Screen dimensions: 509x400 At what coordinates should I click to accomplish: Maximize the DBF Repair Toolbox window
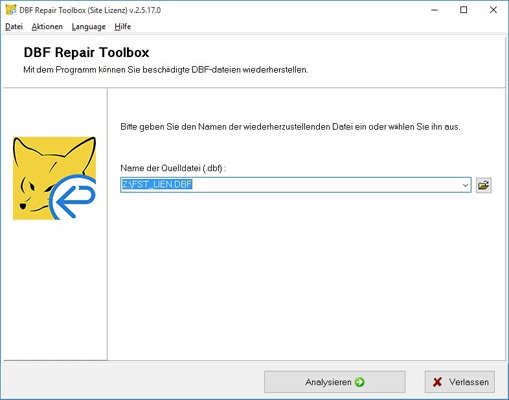click(x=463, y=10)
